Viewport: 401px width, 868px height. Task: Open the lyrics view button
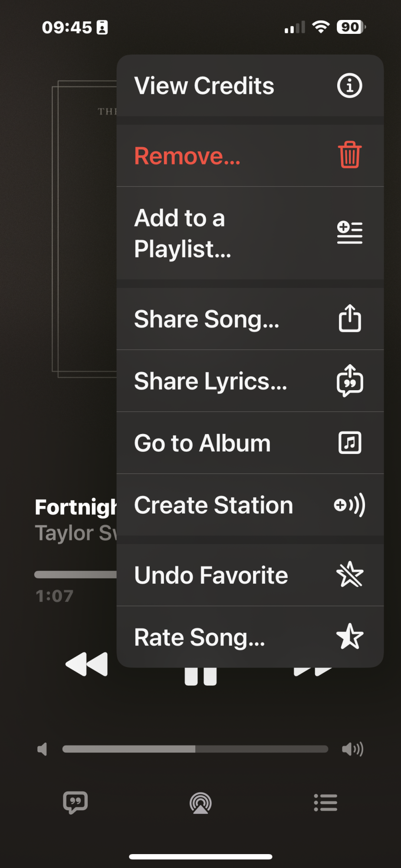coord(76,802)
